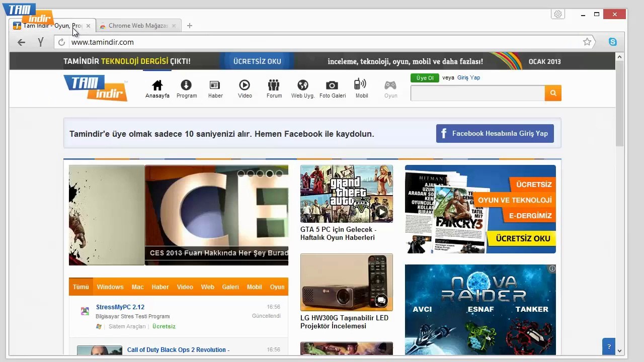
Task: Click the OCAK 2013 banner text
Action: [x=544, y=61]
